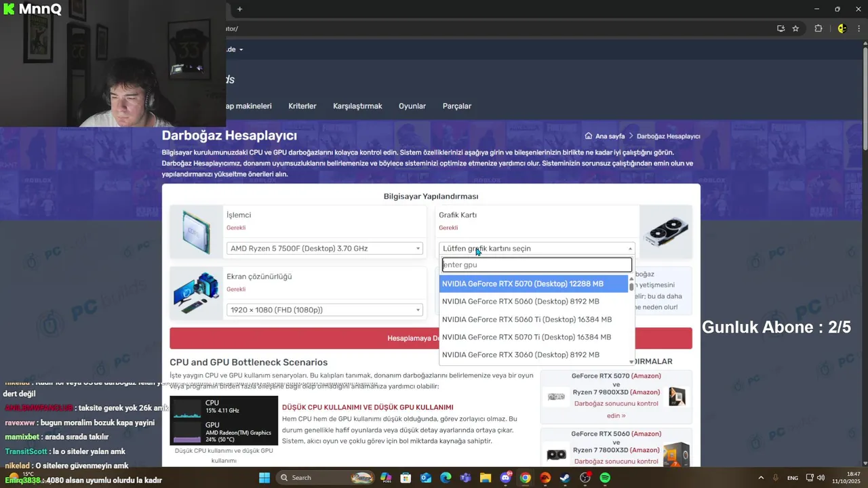Open the Ekran çözünürlüğü resolution dropdown

click(x=325, y=310)
